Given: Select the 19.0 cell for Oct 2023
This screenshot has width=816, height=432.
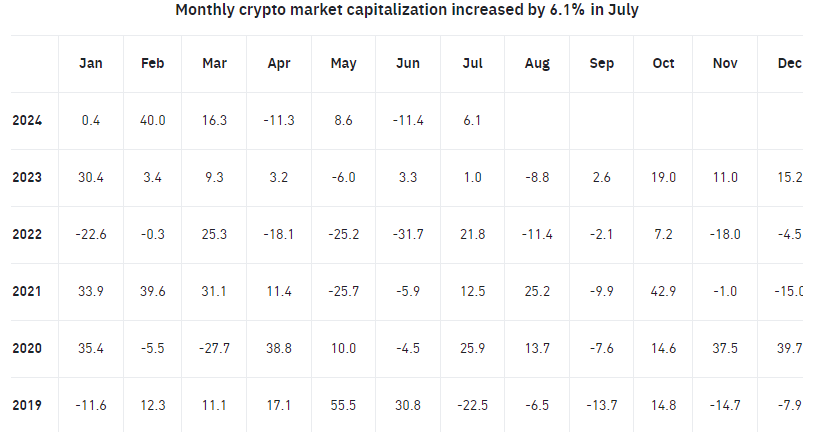Looking at the screenshot, I should (x=664, y=177).
